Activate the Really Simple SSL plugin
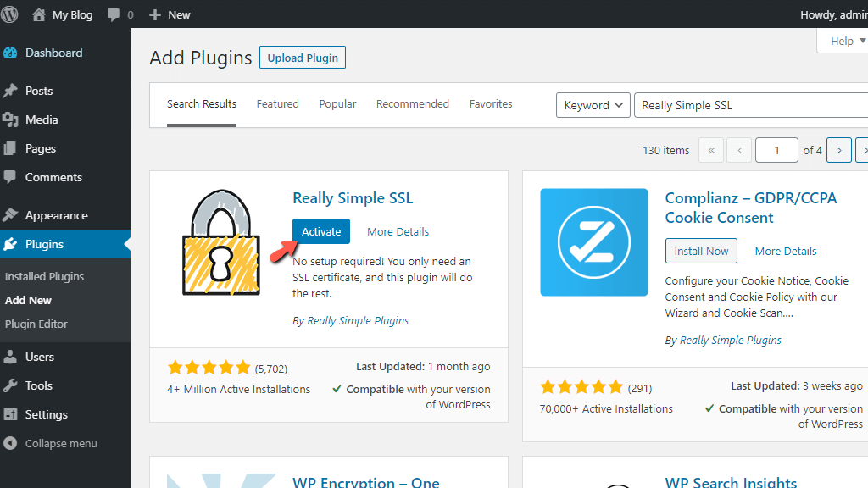The image size is (868, 488). click(x=320, y=230)
